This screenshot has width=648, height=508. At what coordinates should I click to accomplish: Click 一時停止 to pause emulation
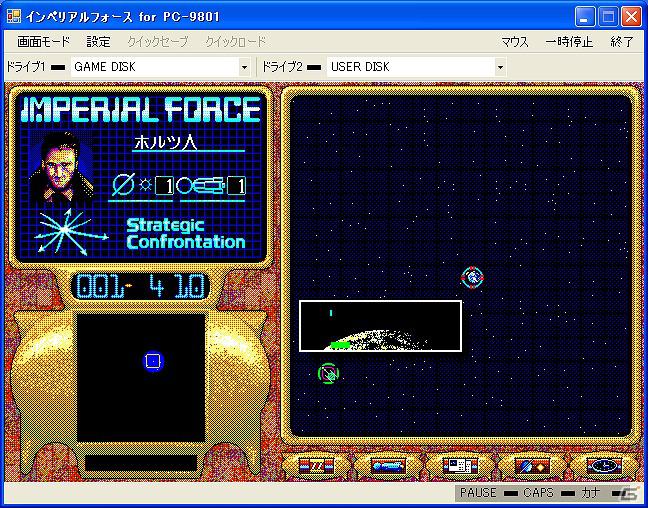tap(569, 42)
